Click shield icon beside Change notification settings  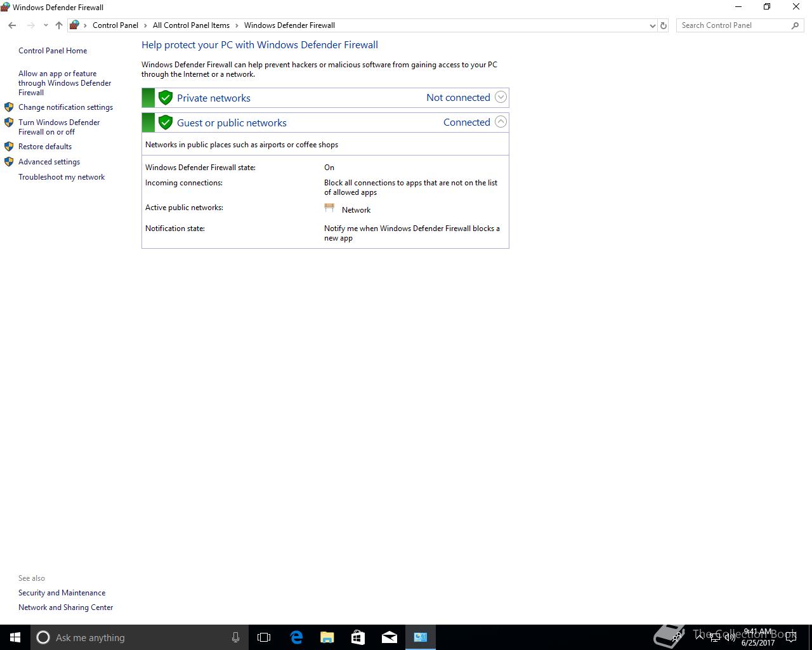[9, 107]
